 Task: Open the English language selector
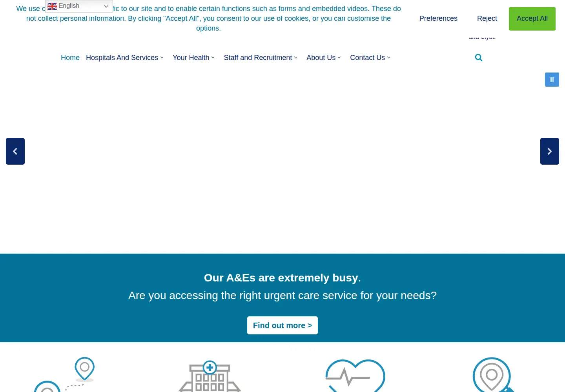click(79, 6)
